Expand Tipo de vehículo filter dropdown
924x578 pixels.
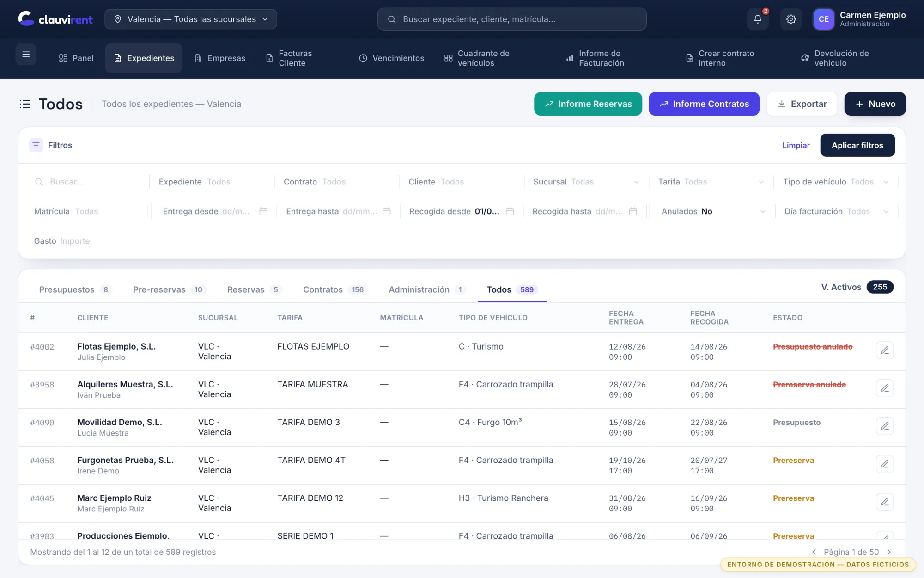(836, 182)
